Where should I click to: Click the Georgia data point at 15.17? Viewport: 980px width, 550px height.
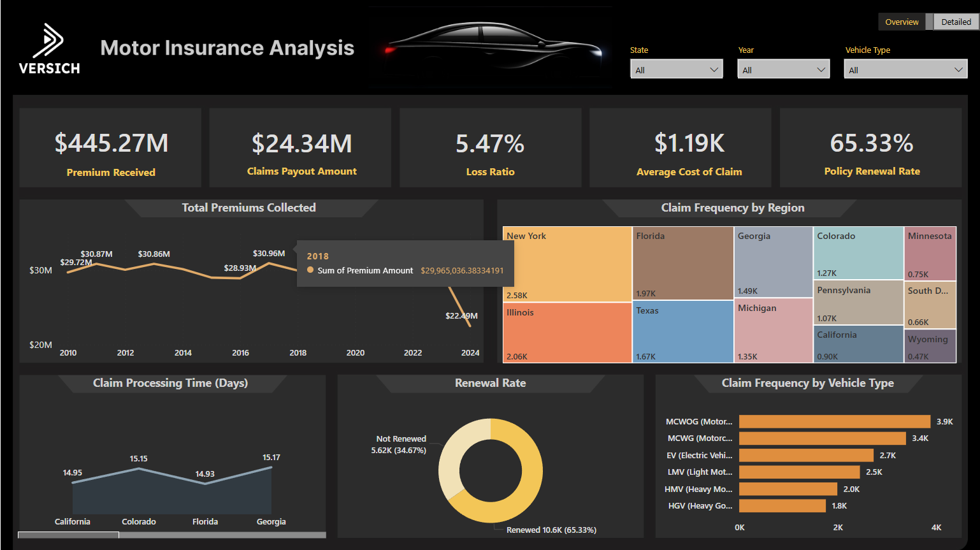[271, 468]
